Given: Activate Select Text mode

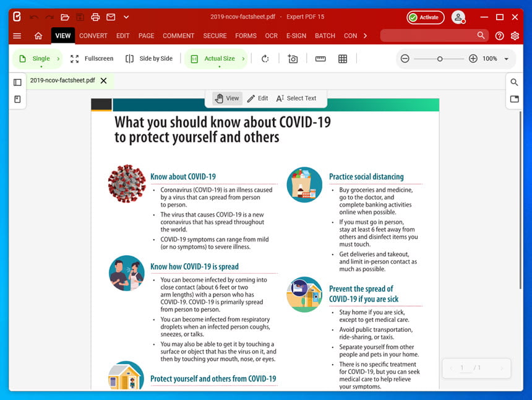Looking at the screenshot, I should tap(296, 98).
